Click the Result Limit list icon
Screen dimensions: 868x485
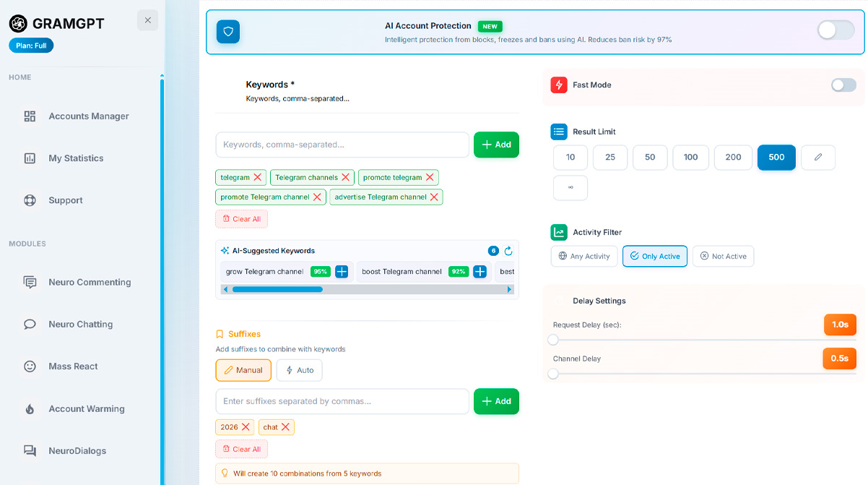click(559, 132)
